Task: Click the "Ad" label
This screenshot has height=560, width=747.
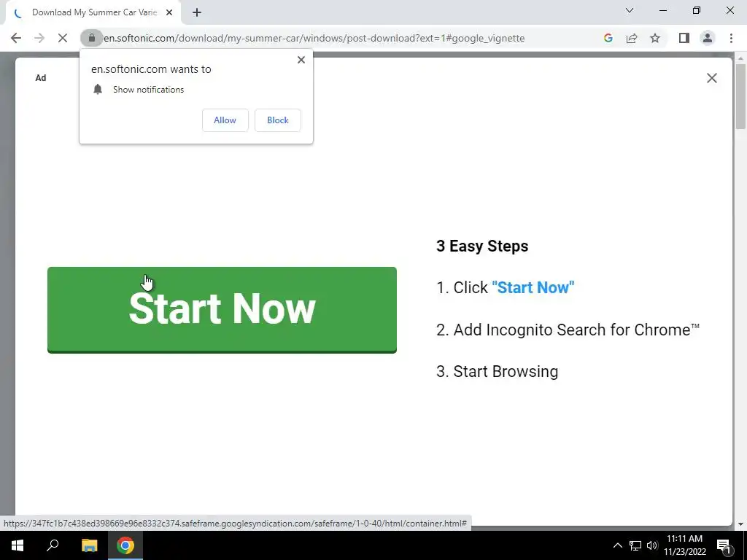Action: pyautogui.click(x=41, y=78)
